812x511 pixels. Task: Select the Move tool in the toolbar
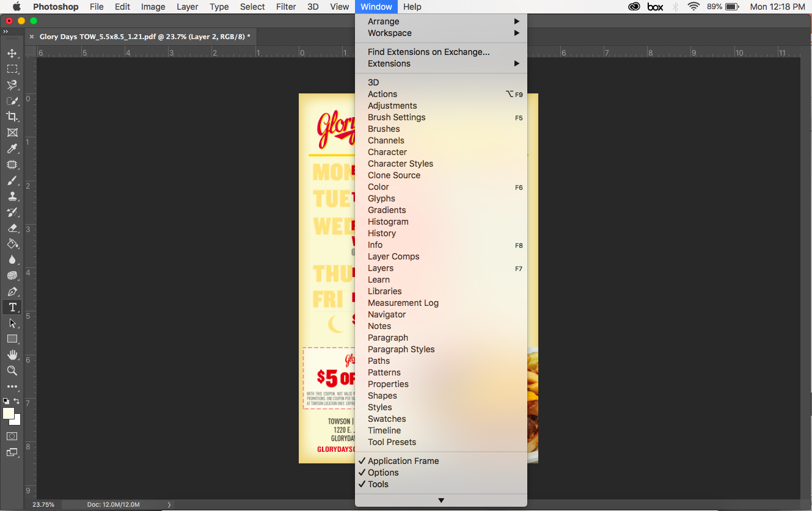[x=12, y=53]
